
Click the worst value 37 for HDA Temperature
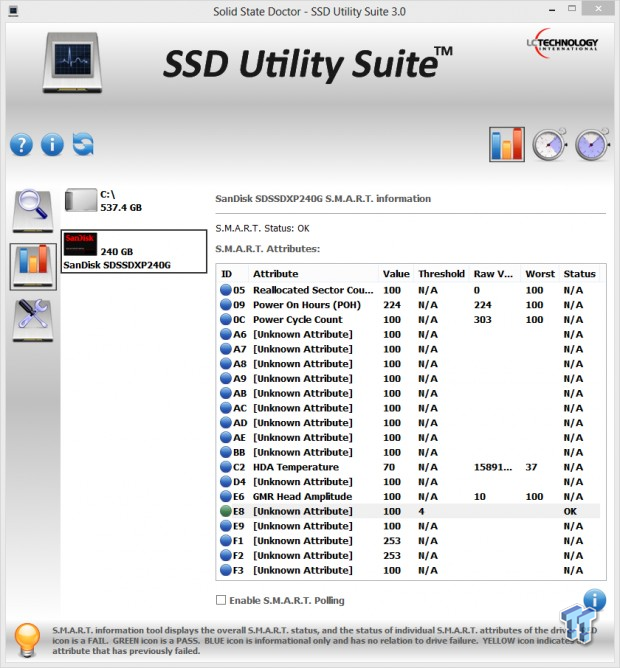tap(531, 467)
